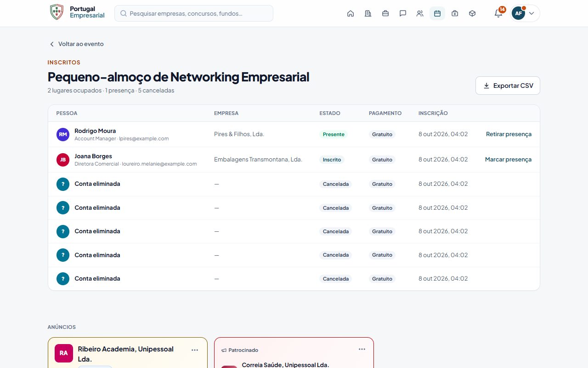Click the page title Pequeno-almoço de Networking Empresarial

[178, 77]
